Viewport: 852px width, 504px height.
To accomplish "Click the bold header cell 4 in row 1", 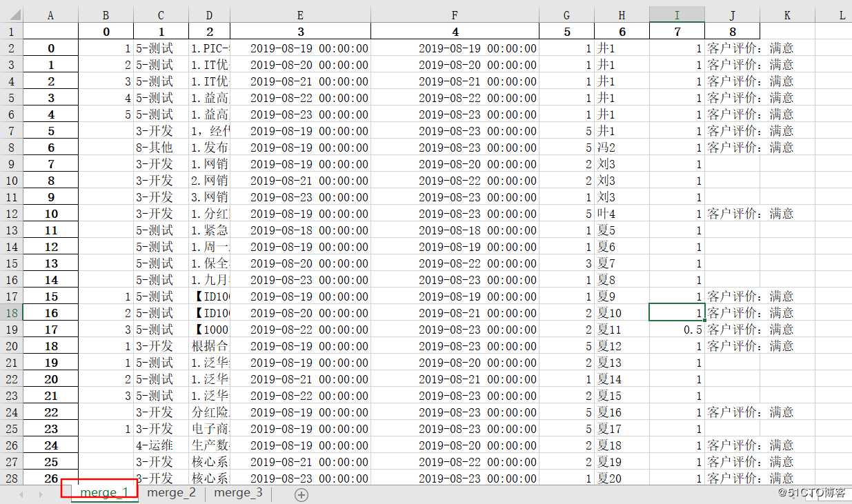I will [455, 32].
